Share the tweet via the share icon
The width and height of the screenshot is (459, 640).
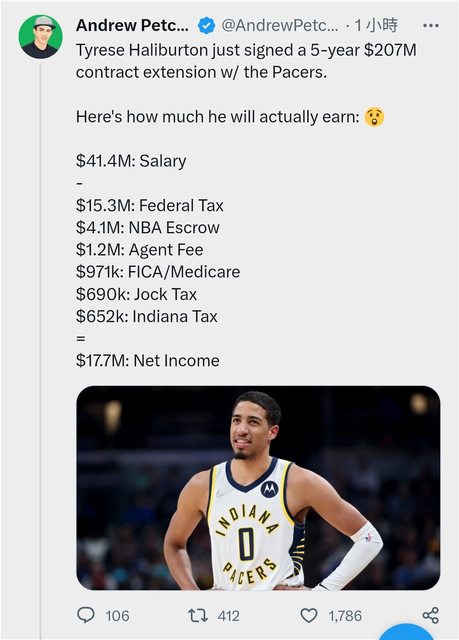pos(430,615)
